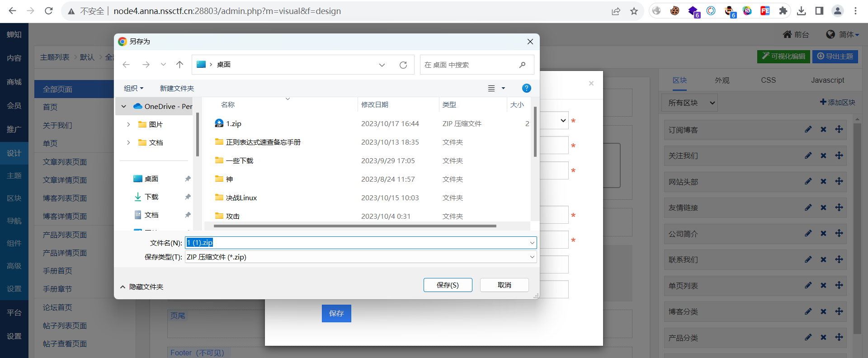This screenshot has height=358, width=868.
Task: Open the view options dropdown arrow
Action: point(503,88)
